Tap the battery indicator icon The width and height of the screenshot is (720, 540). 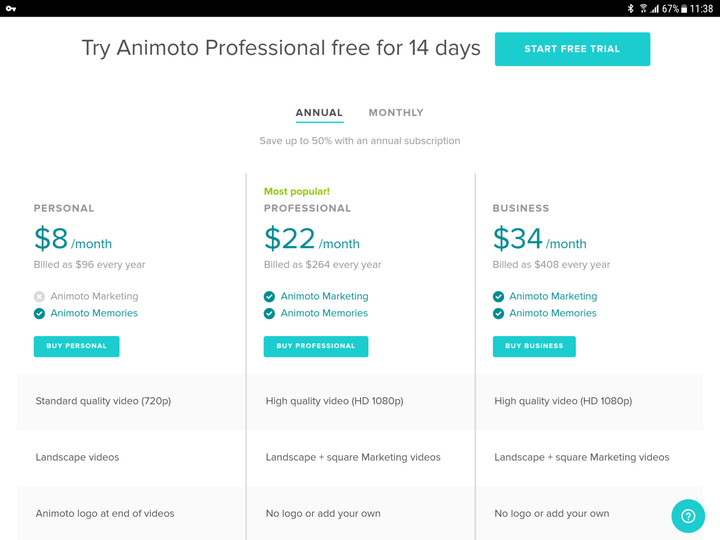[x=684, y=8]
